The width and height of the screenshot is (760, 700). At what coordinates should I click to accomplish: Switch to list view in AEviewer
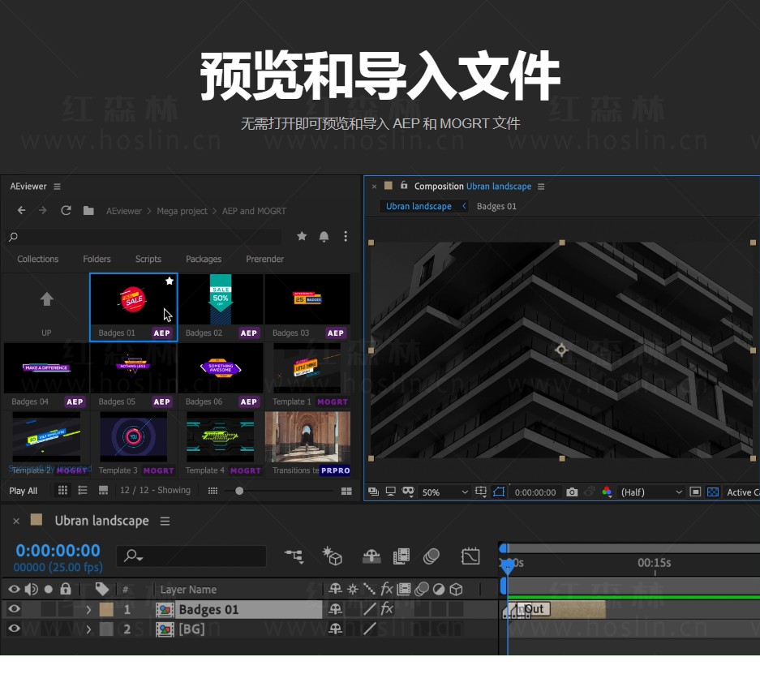(83, 490)
